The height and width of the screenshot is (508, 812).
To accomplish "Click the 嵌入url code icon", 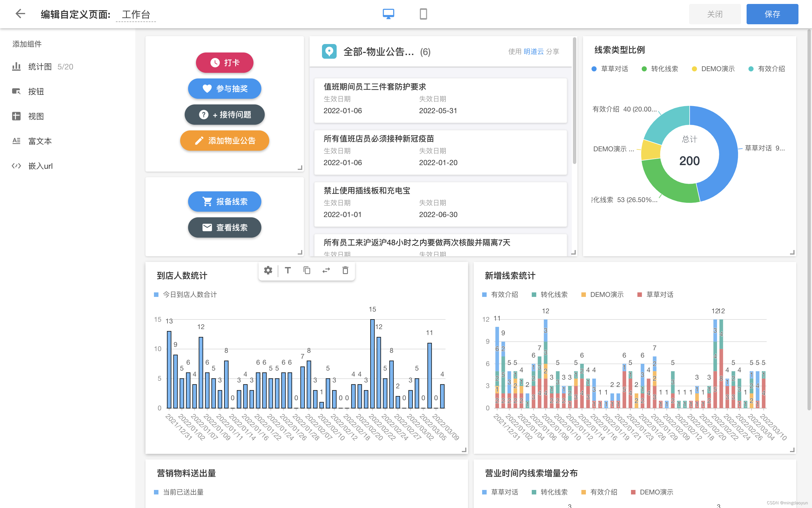I will (16, 166).
